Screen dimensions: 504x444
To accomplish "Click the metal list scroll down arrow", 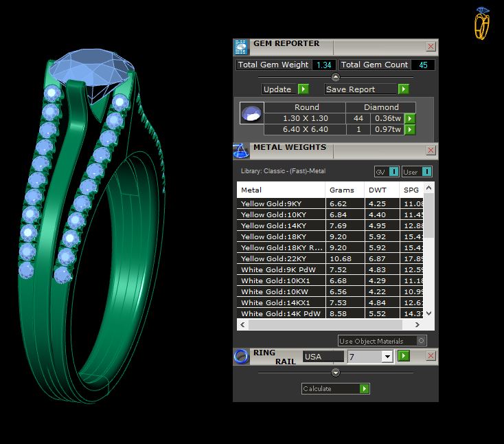I will [x=428, y=313].
